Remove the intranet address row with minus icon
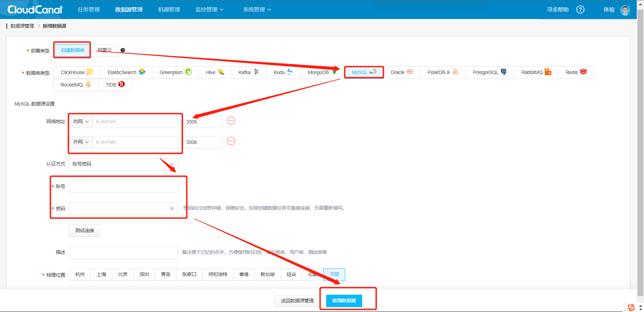This screenshot has height=312, width=644. point(231,121)
